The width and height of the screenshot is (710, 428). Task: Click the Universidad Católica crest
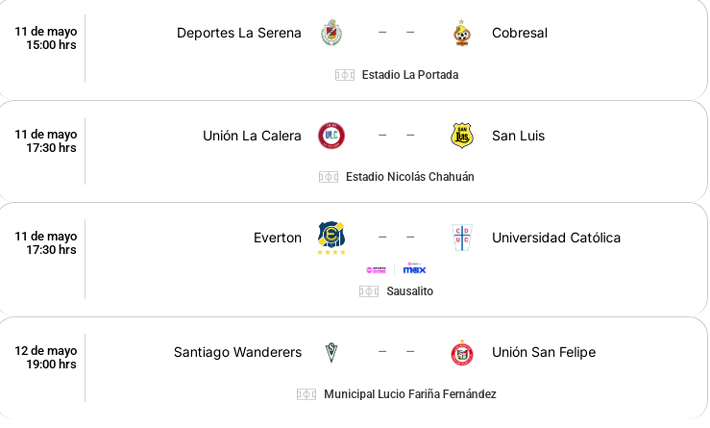pyautogui.click(x=461, y=237)
